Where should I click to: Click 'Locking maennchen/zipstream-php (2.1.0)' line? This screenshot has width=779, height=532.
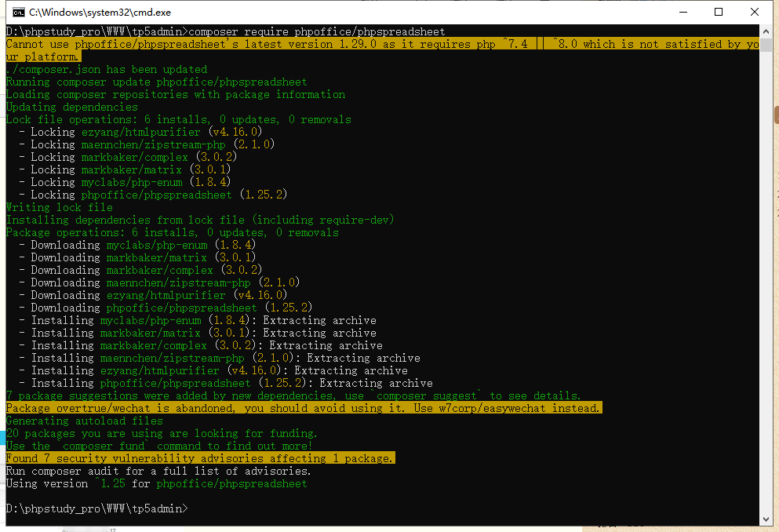(147, 144)
